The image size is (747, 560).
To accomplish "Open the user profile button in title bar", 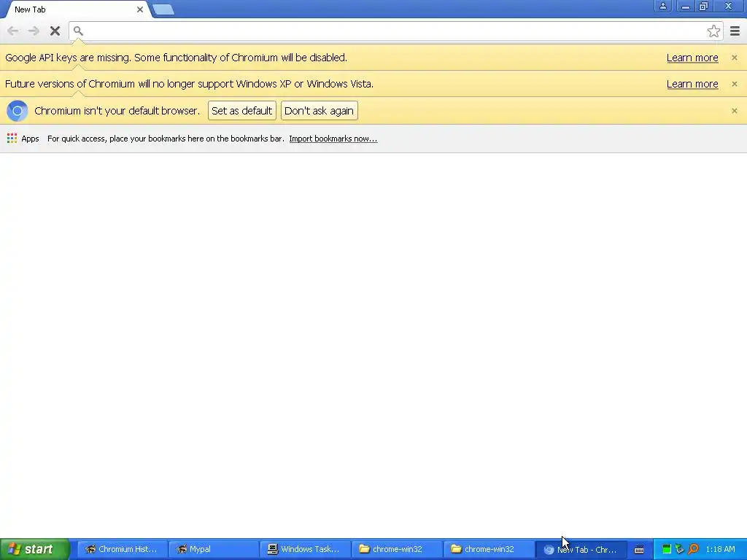I will point(662,6).
